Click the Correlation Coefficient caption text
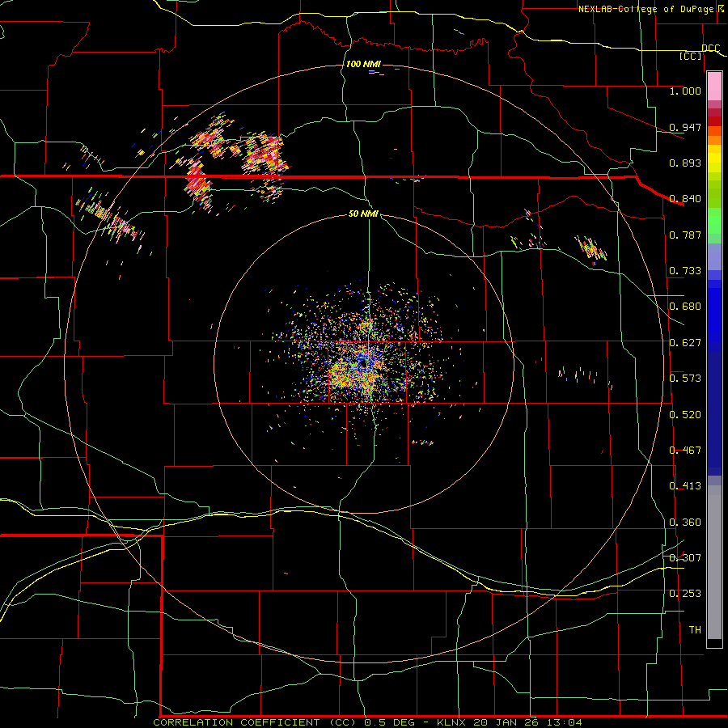The image size is (728, 728). [x=367, y=722]
